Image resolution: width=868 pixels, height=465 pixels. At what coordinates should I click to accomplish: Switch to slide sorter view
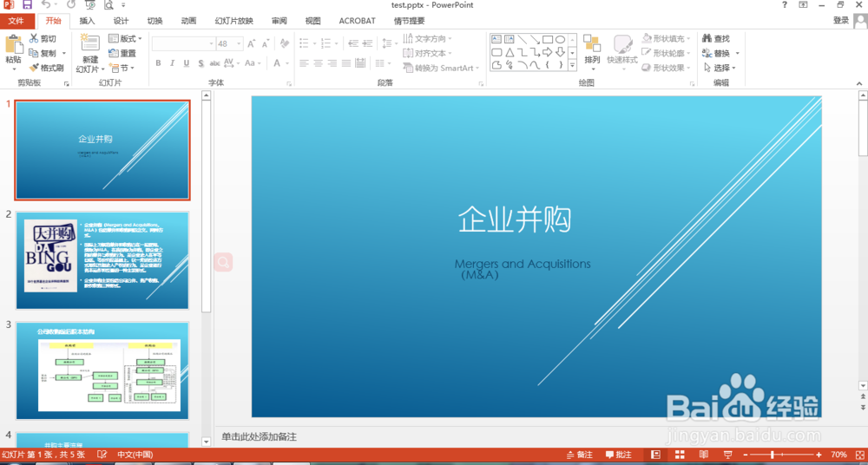680,455
